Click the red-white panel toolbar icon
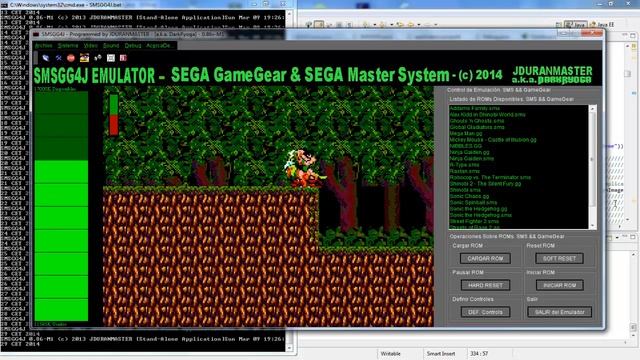Image resolution: width=640 pixels, height=360 pixels. (x=123, y=58)
